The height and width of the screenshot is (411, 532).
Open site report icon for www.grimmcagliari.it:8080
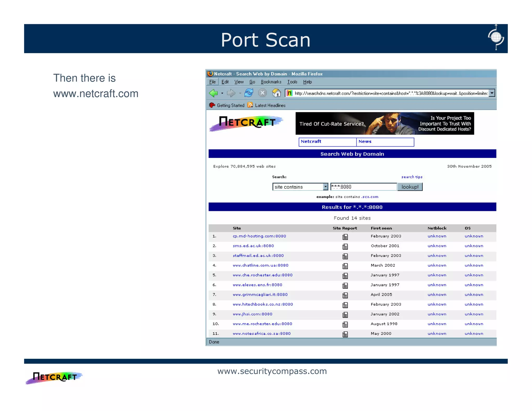tap(345, 295)
